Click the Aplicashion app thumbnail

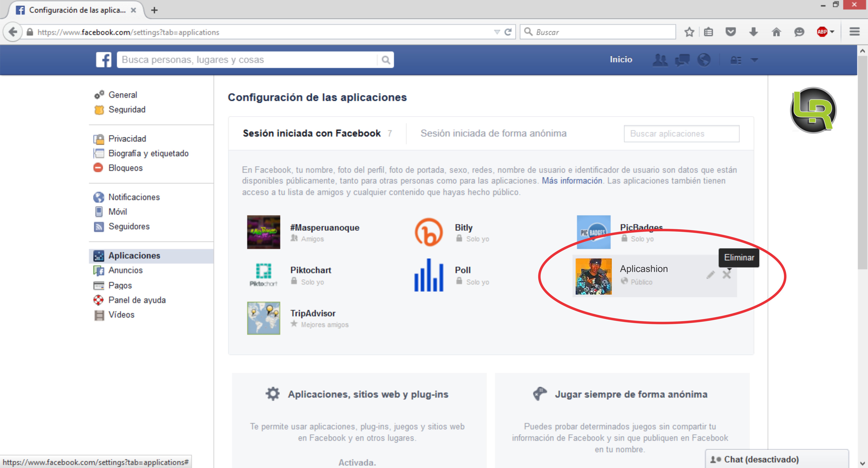[x=593, y=276]
